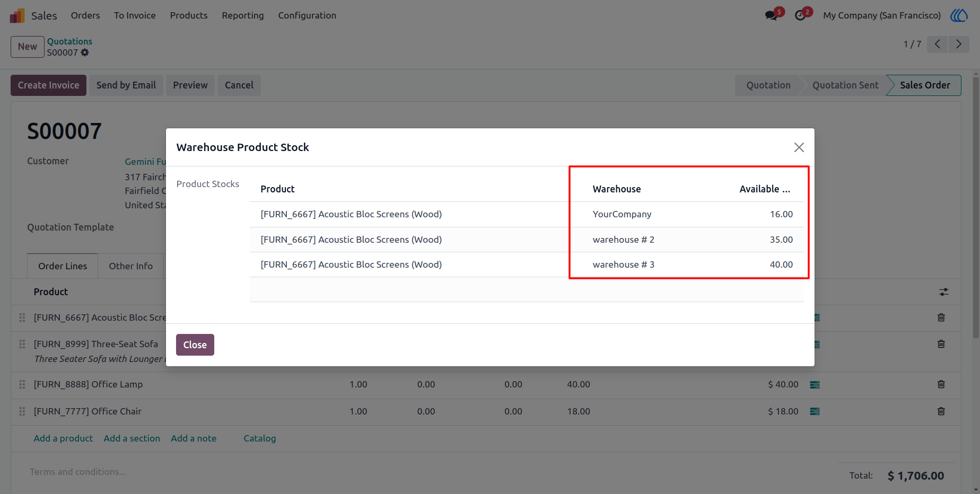Grab the drag handle of Office Chair row
Screen dimensions: 980x494
coord(22,411)
